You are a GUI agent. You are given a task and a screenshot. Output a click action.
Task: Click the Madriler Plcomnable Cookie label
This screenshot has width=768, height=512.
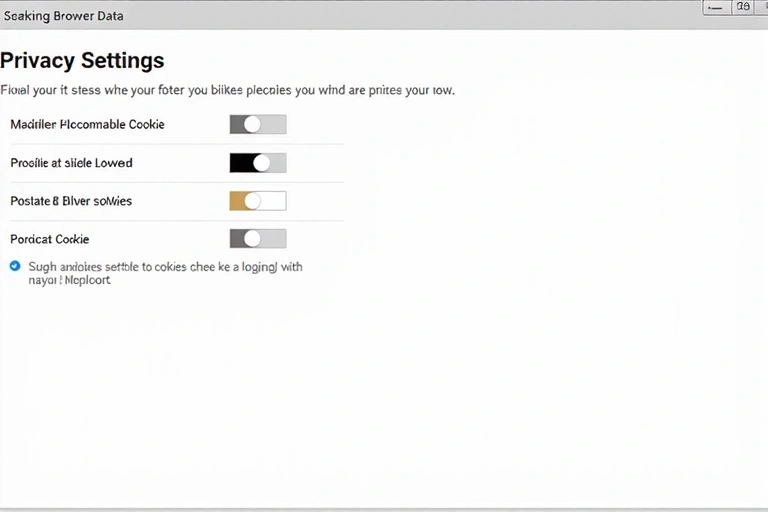tap(87, 125)
